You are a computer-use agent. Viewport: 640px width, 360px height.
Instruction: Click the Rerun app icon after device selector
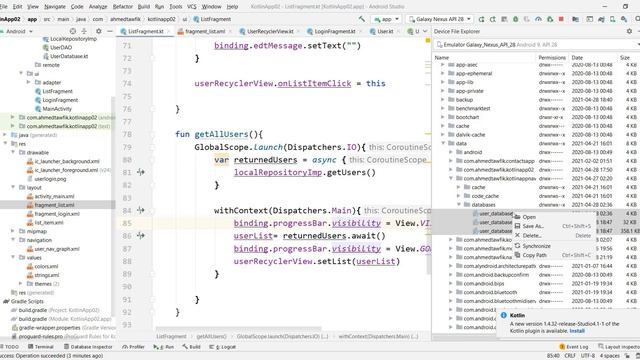point(482,19)
